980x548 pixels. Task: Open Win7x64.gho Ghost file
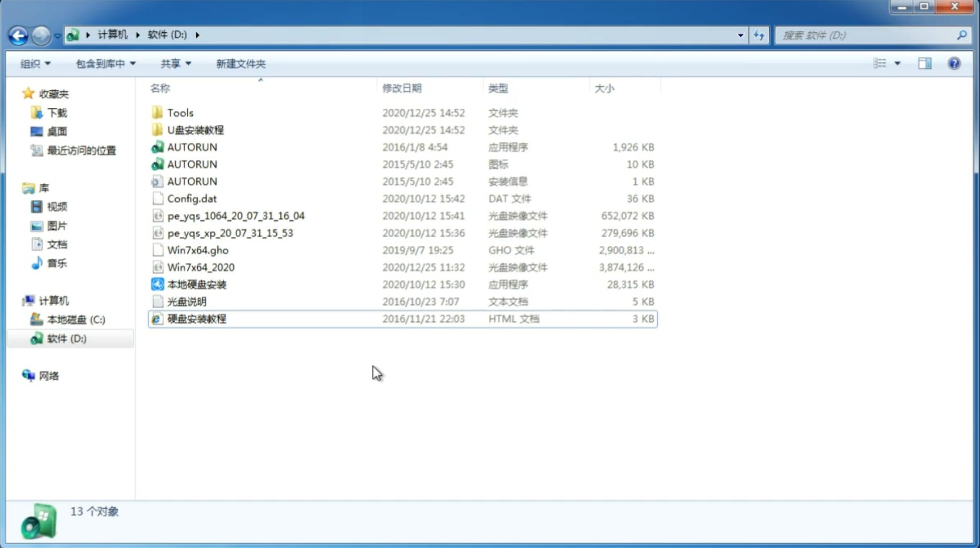click(x=198, y=250)
